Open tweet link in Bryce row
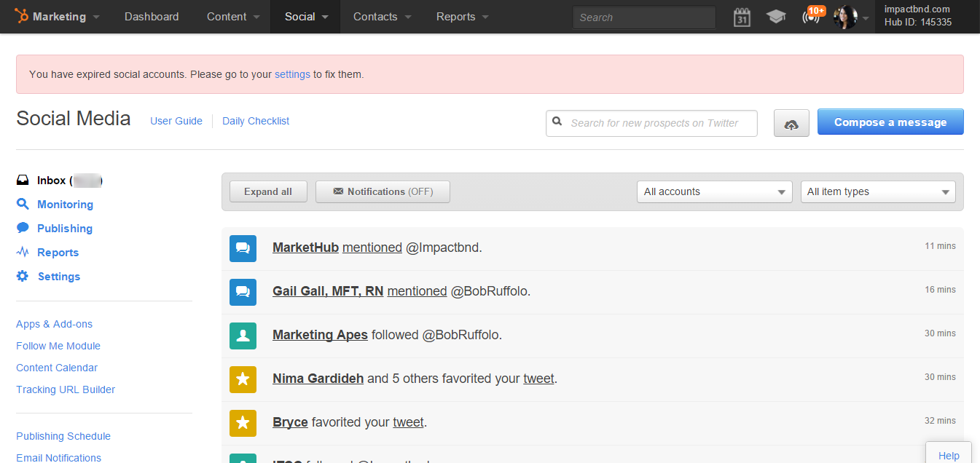 click(x=408, y=422)
